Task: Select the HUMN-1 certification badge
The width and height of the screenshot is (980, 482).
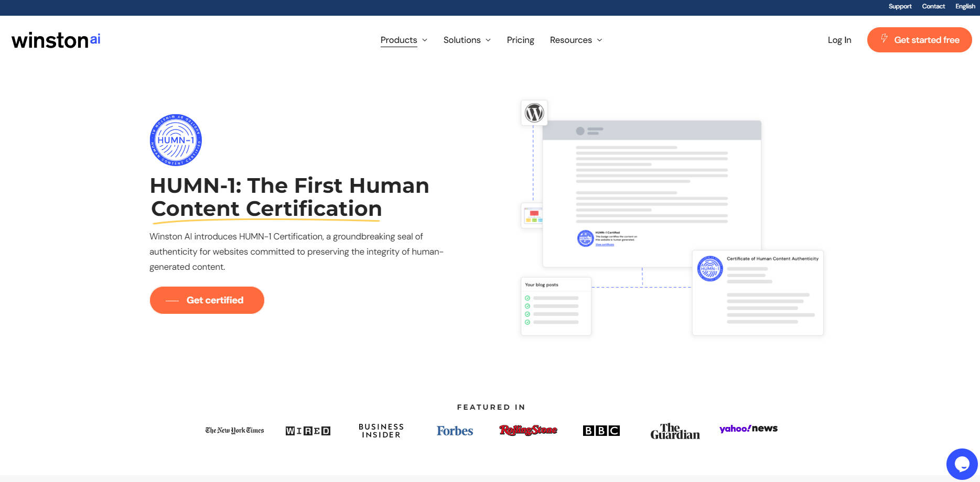Action: pos(176,140)
